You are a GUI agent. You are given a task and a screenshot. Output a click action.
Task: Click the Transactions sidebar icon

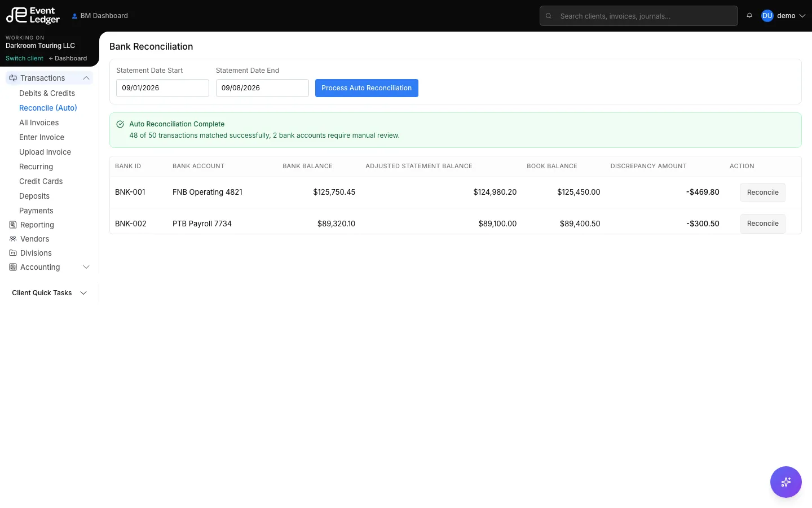[13, 78]
